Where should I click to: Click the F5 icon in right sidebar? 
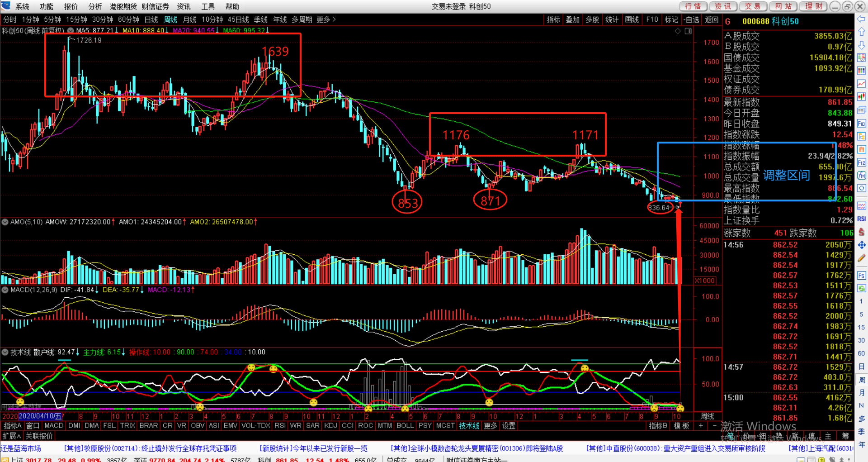pos(862,275)
